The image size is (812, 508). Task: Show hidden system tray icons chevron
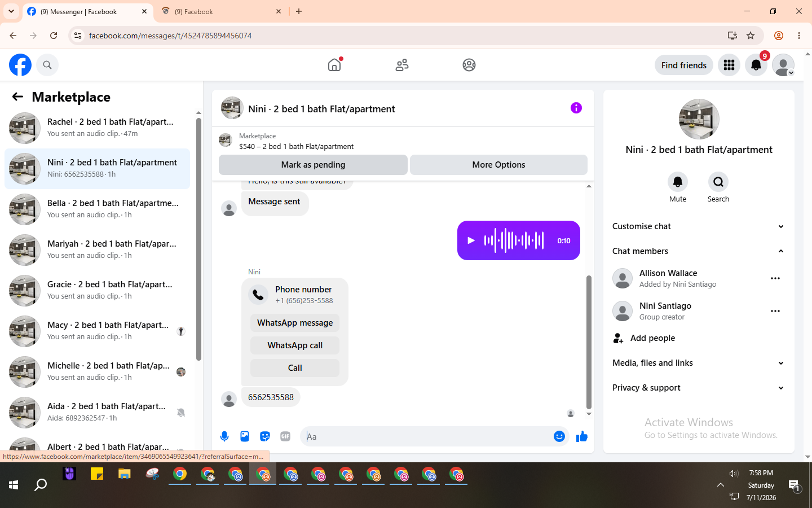[x=721, y=485]
